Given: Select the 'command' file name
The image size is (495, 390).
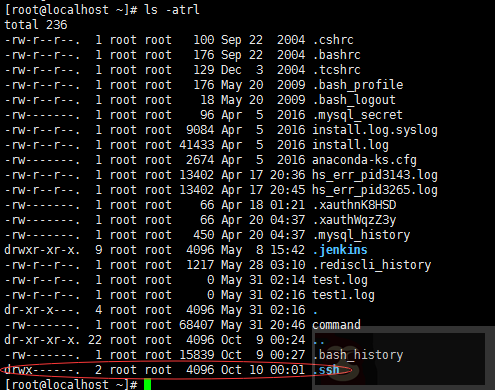Looking at the screenshot, I should coord(336,325).
